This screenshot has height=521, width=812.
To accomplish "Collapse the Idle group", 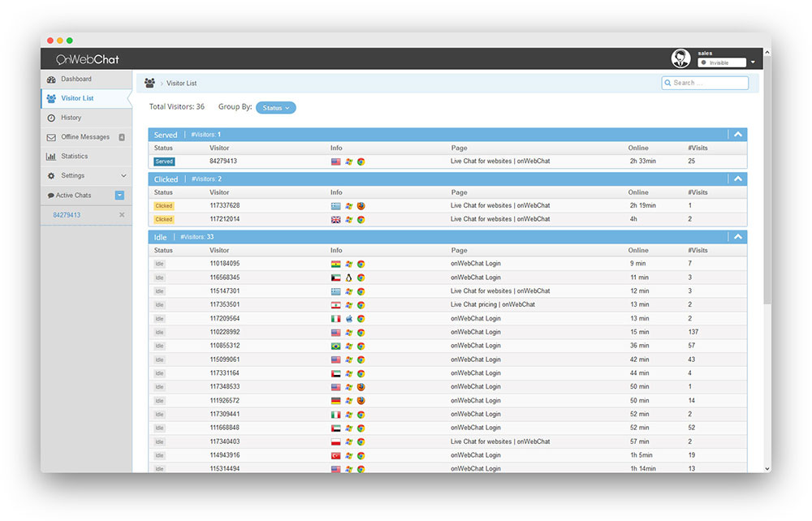I will pyautogui.click(x=738, y=237).
